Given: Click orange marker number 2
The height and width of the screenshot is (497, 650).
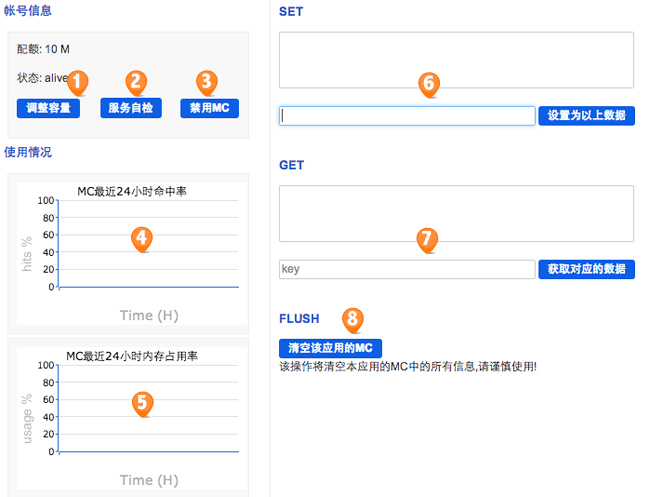Looking at the screenshot, I should 138,82.
